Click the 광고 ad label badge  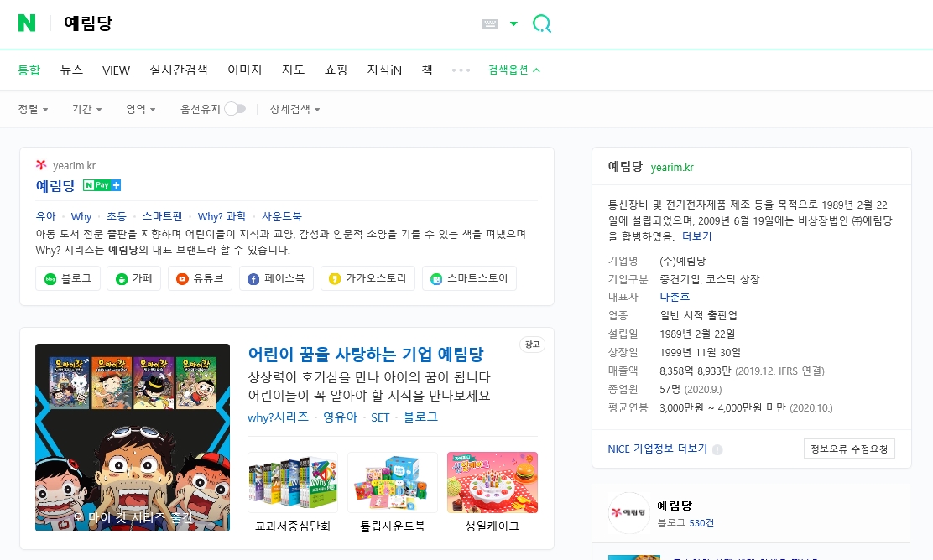tap(533, 345)
